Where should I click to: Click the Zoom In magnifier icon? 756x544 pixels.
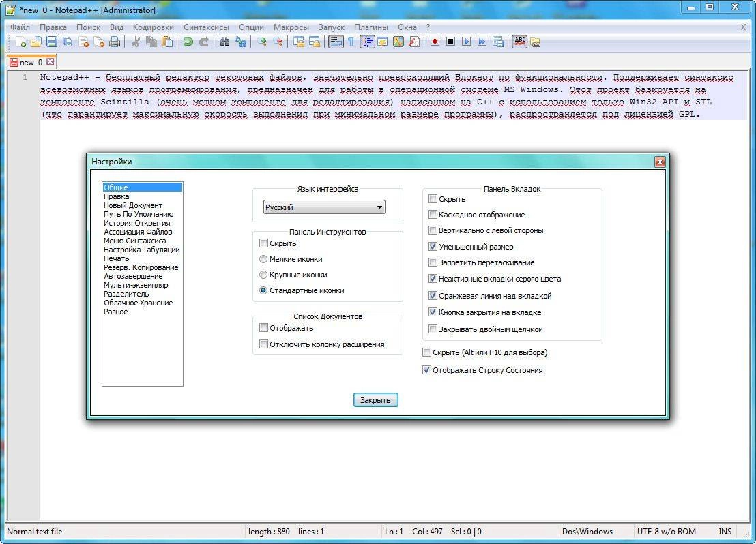tap(262, 42)
